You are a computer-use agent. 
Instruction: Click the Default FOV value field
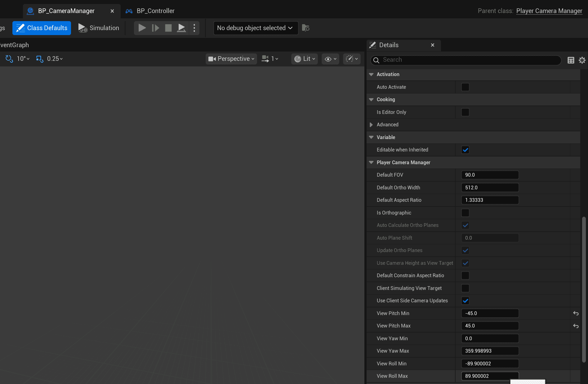(490, 175)
